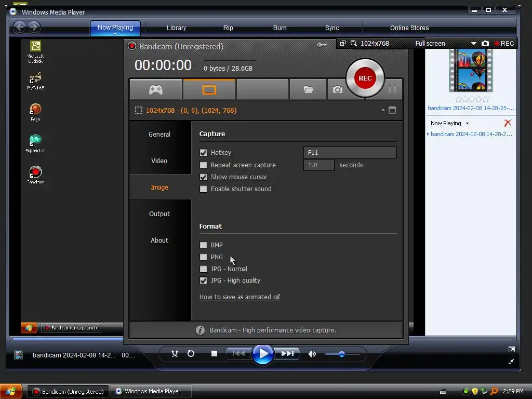Screen dimensions: 532x399
Task: Switch to Bandicam (Unregistered) taskbar button
Action: 68,392
